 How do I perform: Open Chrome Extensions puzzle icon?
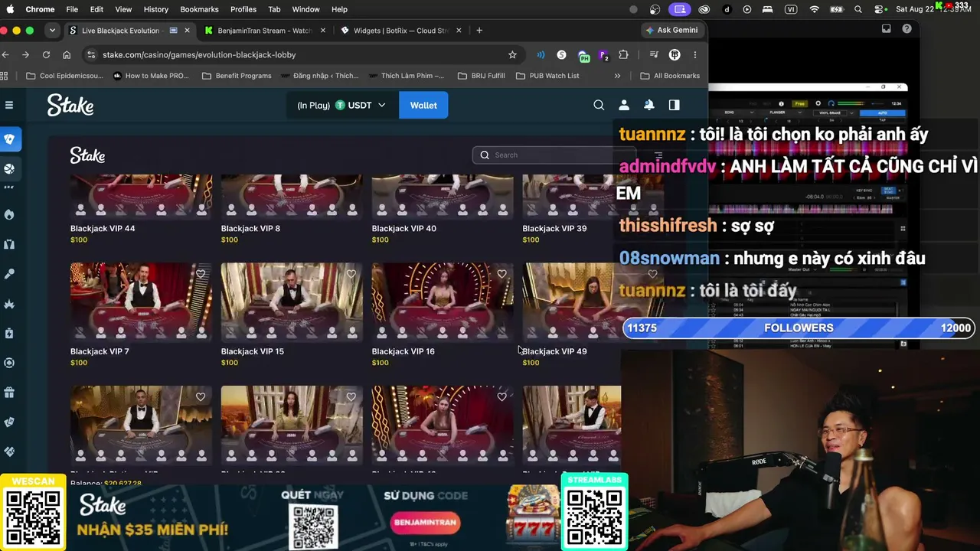623,55
